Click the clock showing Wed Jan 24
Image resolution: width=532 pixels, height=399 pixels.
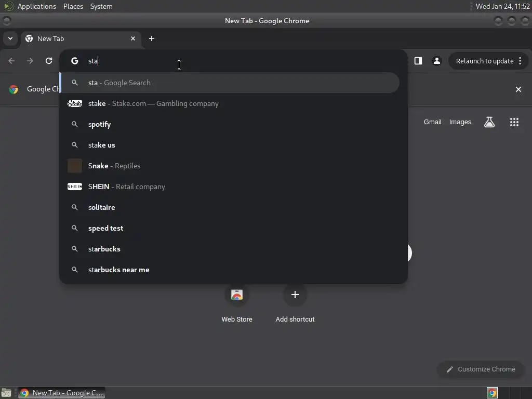(502, 6)
